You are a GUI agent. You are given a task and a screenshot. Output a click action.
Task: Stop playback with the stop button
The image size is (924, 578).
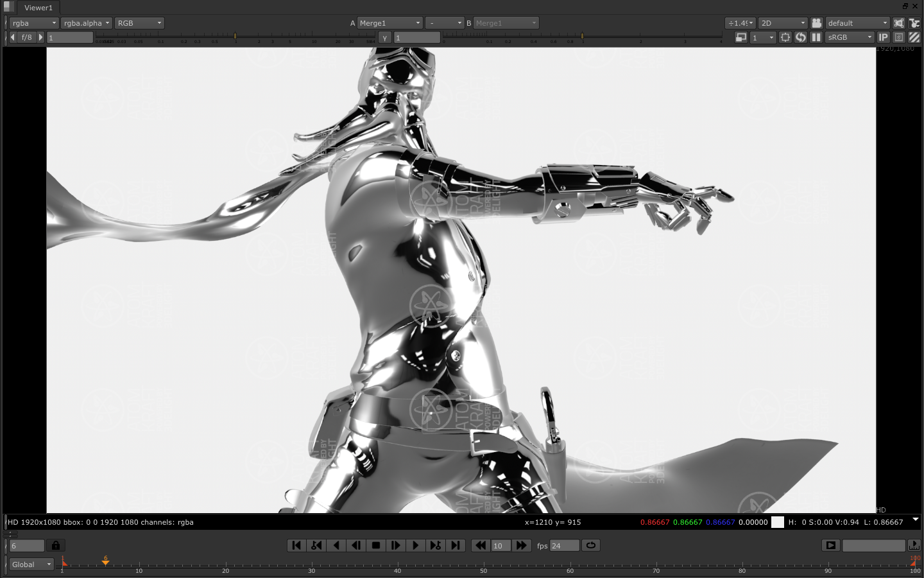point(376,545)
